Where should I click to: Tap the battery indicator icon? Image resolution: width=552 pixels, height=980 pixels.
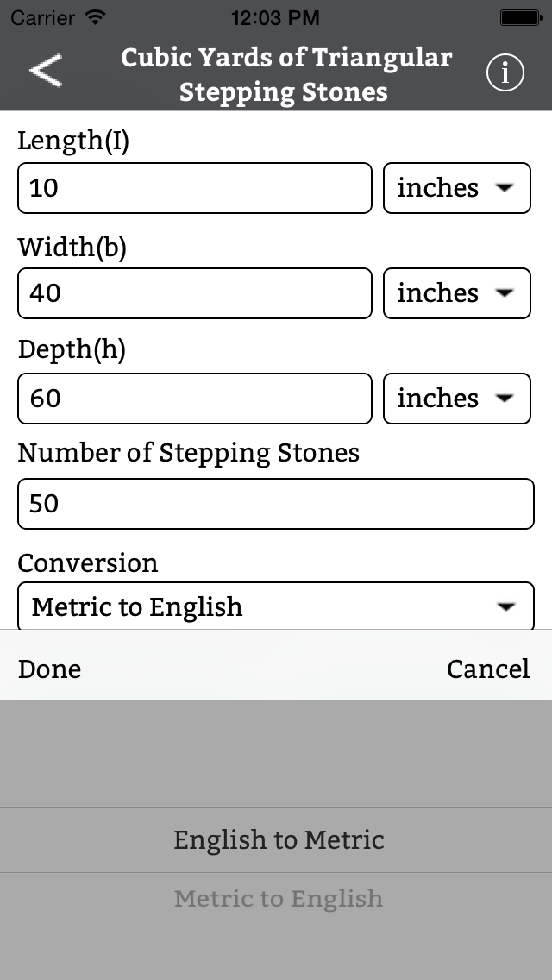[520, 17]
